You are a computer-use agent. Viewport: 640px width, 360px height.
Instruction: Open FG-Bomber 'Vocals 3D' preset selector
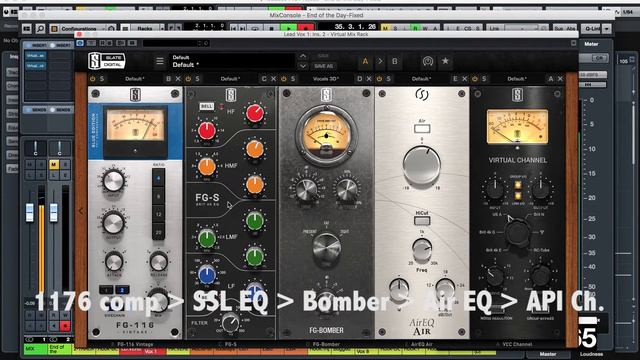326,79
